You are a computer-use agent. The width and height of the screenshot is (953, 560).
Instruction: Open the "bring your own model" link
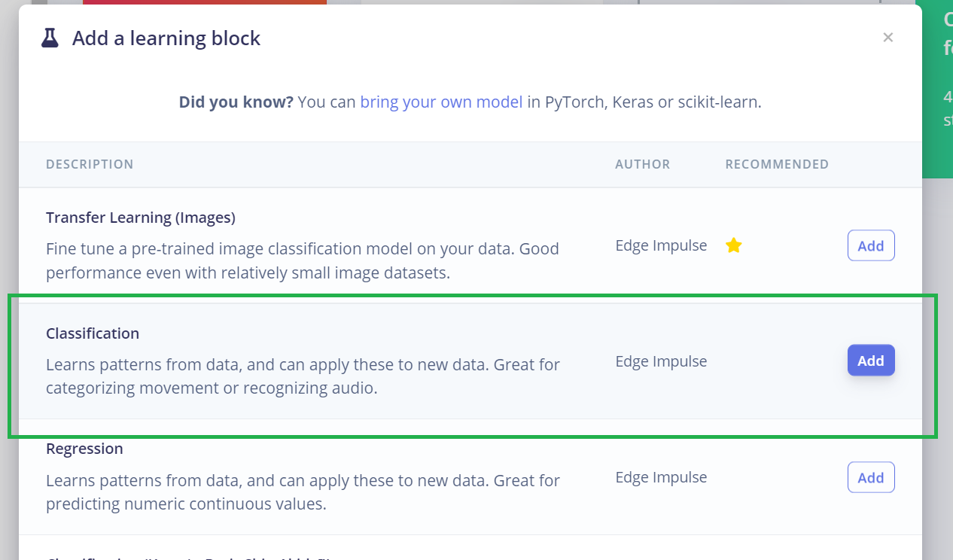point(441,102)
